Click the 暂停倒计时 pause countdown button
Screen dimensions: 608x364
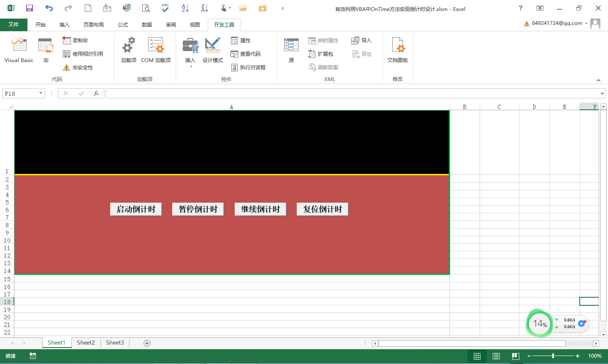pyautogui.click(x=198, y=209)
